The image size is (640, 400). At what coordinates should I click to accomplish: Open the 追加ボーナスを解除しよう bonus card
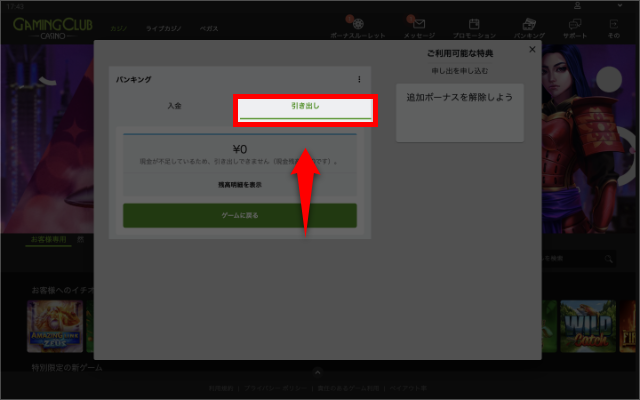coord(459,111)
